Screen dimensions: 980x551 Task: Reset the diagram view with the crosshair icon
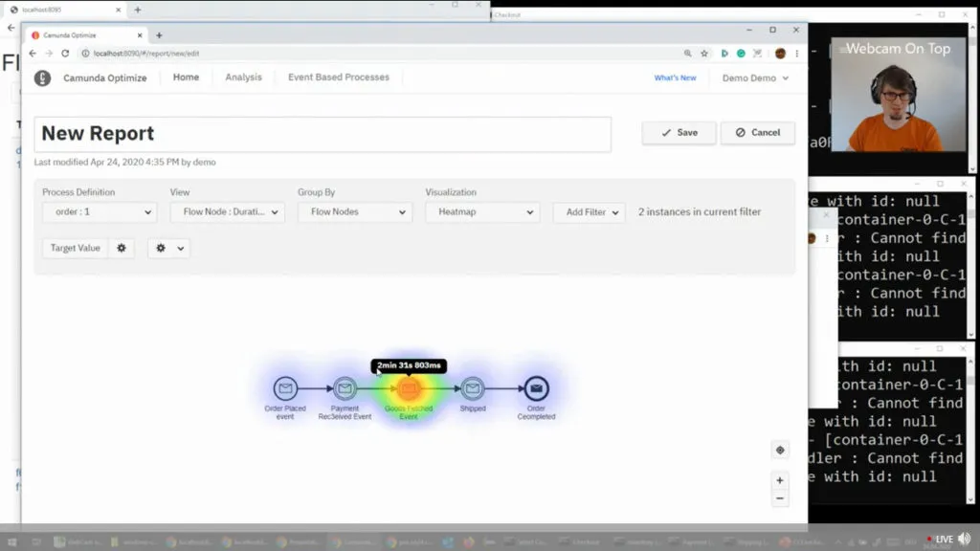(780, 450)
